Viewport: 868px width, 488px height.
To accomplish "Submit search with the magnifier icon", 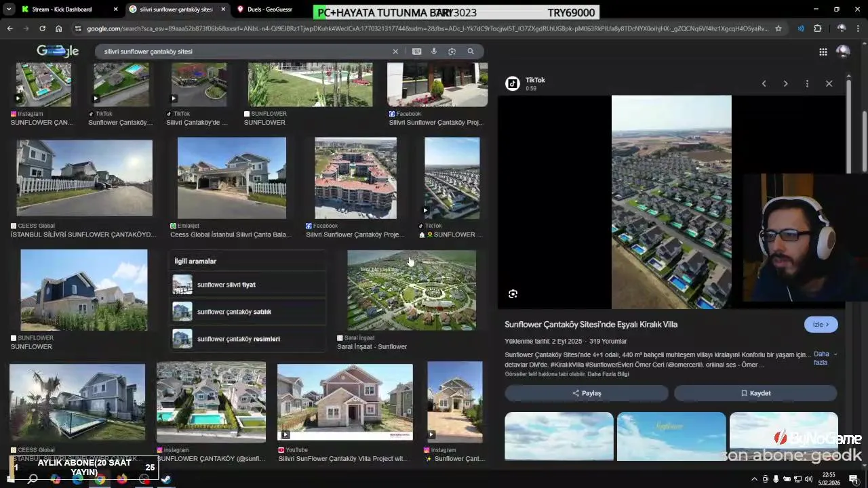I will click(x=471, y=52).
